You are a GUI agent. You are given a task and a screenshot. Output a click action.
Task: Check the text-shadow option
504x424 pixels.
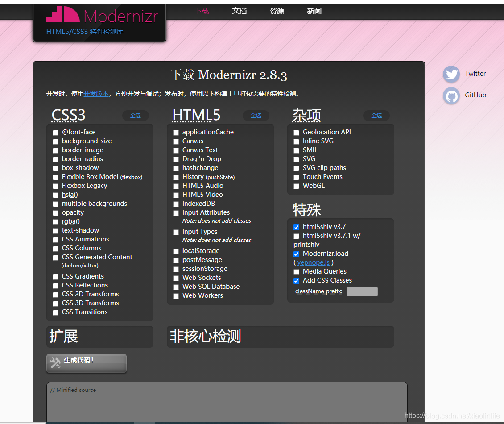tap(56, 231)
